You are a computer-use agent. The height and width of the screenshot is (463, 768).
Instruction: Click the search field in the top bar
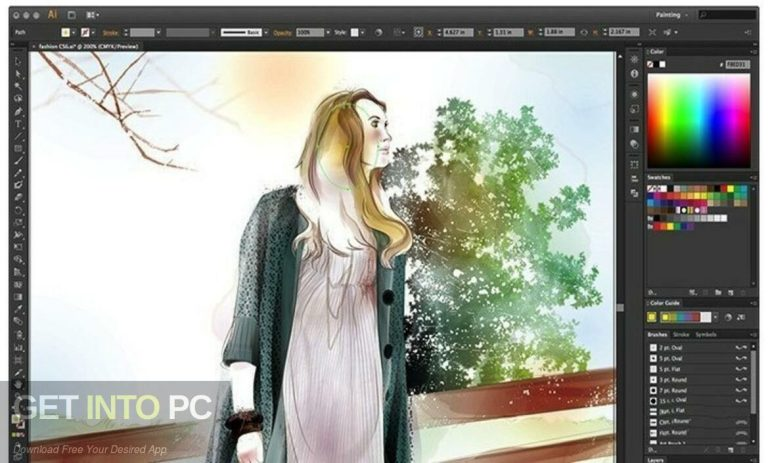(727, 15)
